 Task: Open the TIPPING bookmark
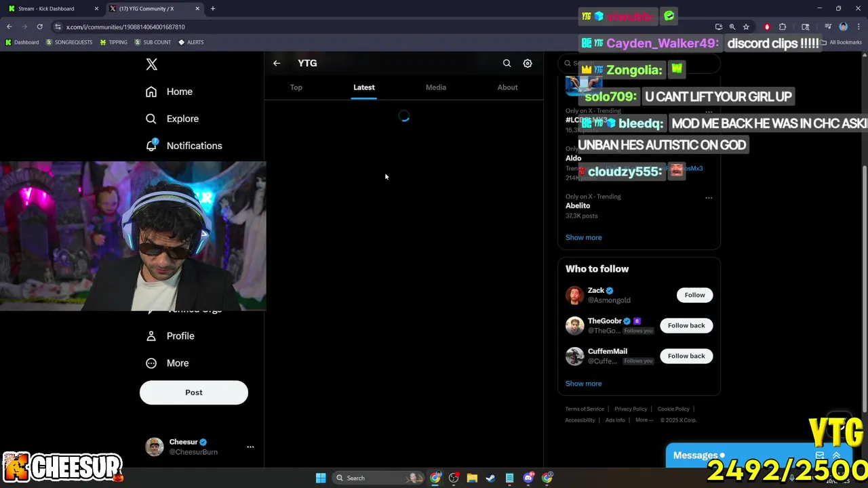pos(113,42)
